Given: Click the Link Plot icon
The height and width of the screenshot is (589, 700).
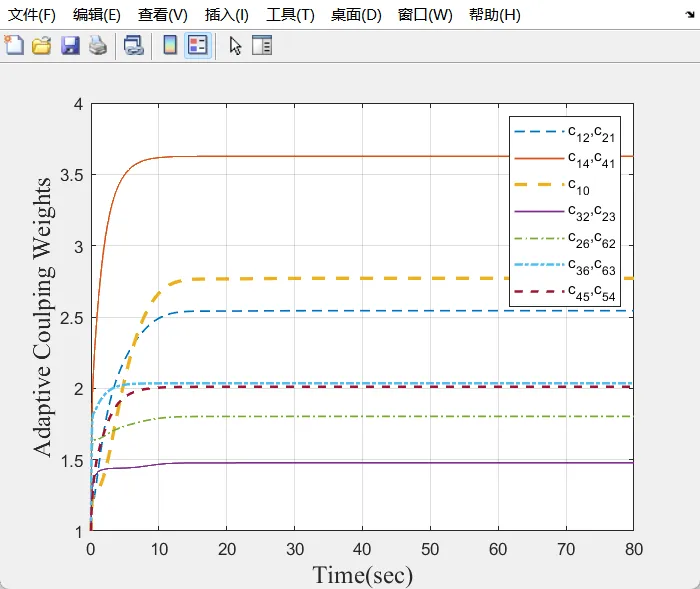Looking at the screenshot, I should (x=133, y=46).
